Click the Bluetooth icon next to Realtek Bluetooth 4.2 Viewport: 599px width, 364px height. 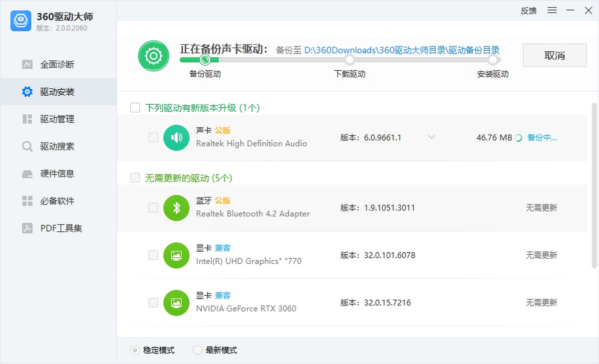click(x=176, y=208)
